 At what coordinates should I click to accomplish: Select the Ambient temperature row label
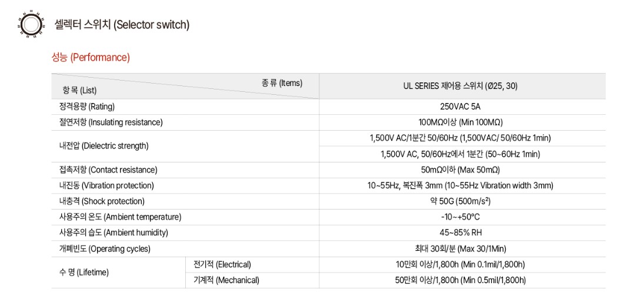coord(121,217)
